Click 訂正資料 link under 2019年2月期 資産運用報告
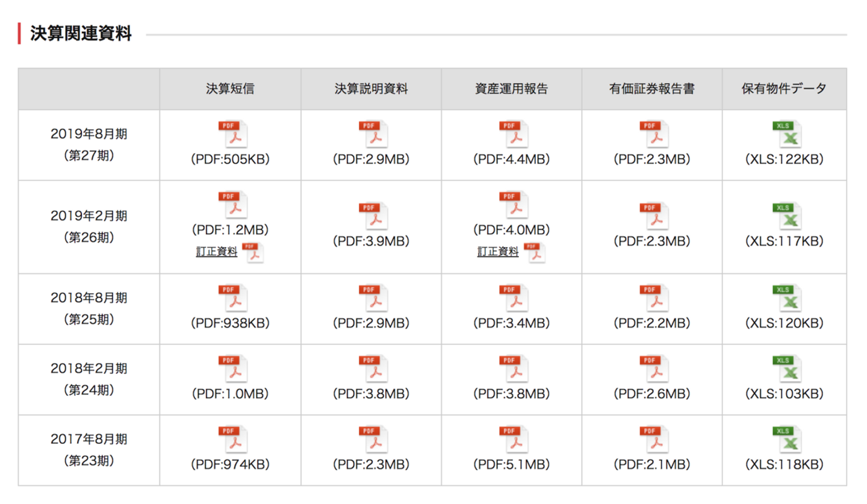This screenshot has height=504, width=867. pos(498,252)
